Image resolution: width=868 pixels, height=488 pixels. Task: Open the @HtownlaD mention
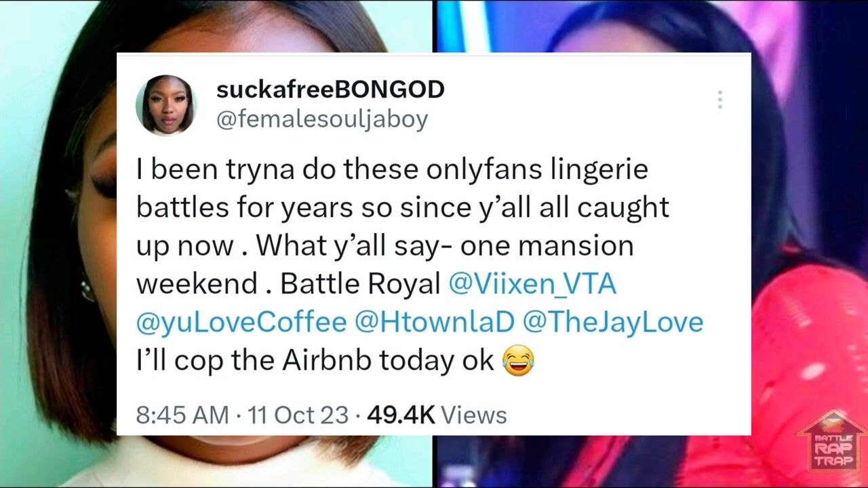[435, 322]
